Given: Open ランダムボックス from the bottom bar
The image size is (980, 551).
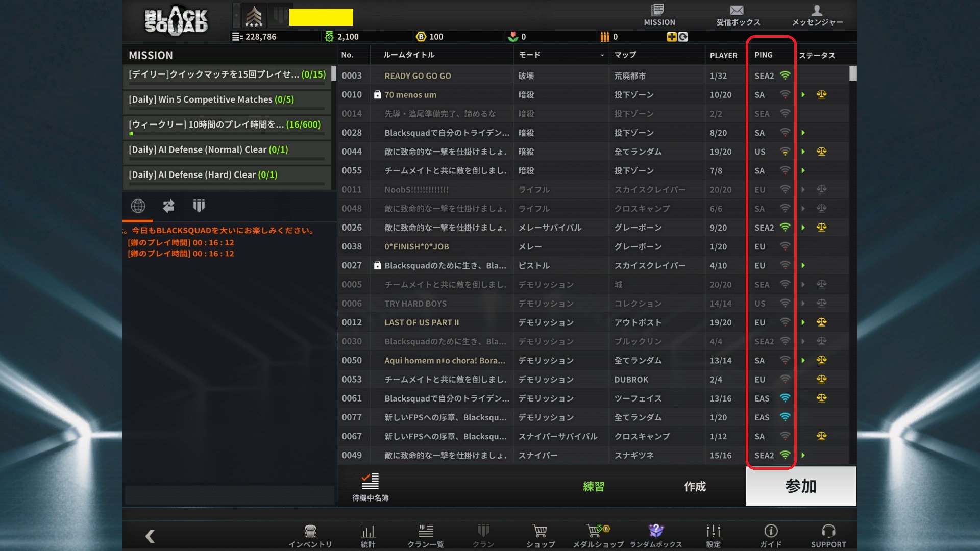Looking at the screenshot, I should coord(656,536).
